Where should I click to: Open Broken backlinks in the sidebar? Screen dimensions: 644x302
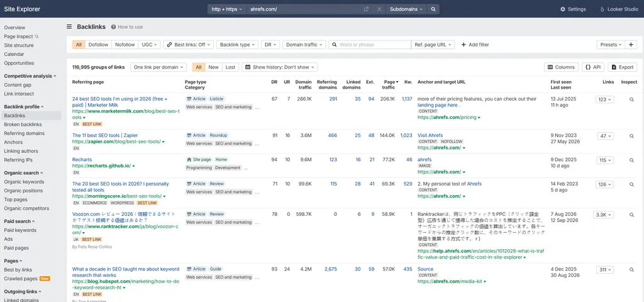click(x=23, y=125)
